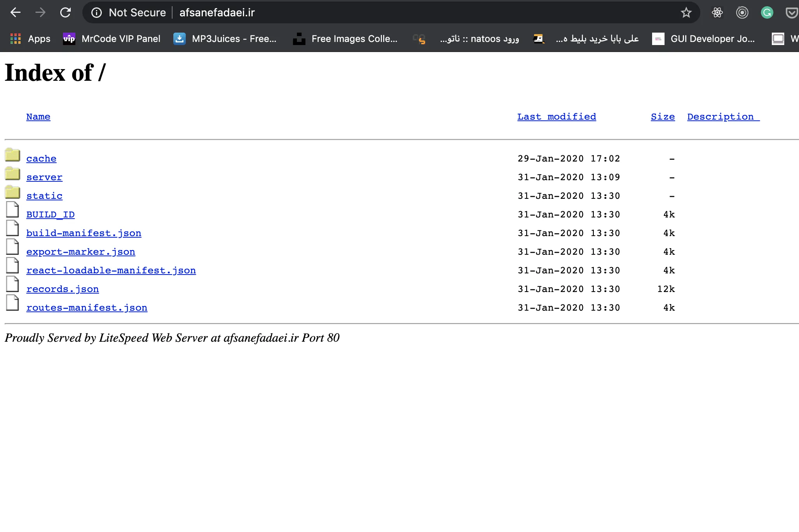
Task: Open routes-manifest.json file link
Action: [87, 308]
